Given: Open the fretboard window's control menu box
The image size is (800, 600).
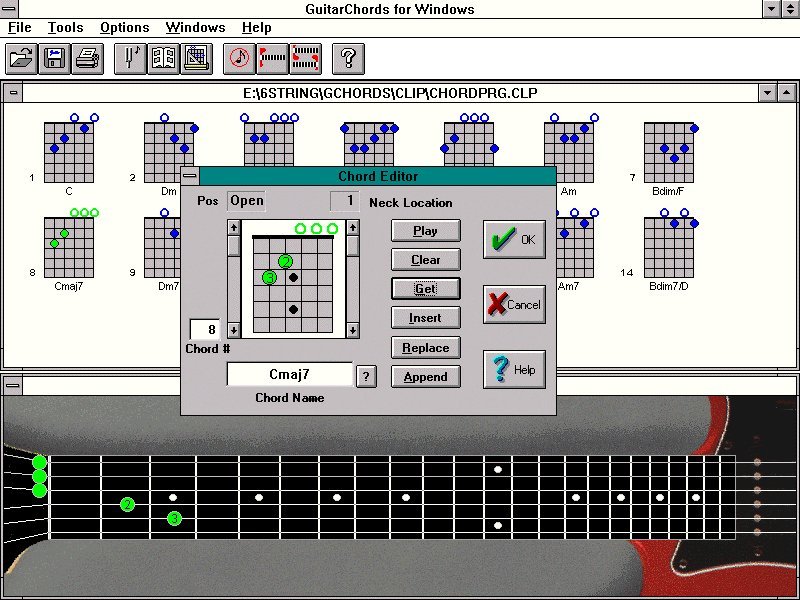Looking at the screenshot, I should [12, 386].
